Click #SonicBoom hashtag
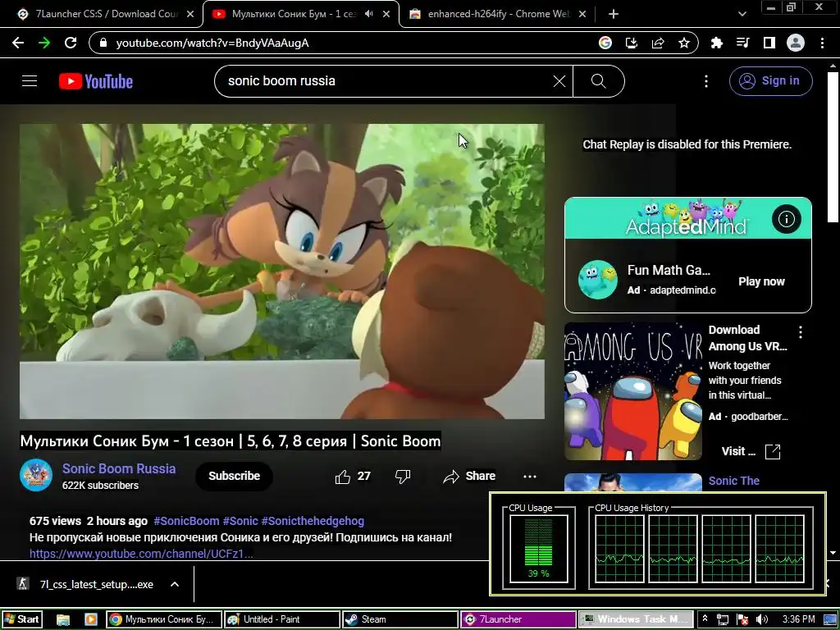840x630 pixels. pyautogui.click(x=186, y=521)
